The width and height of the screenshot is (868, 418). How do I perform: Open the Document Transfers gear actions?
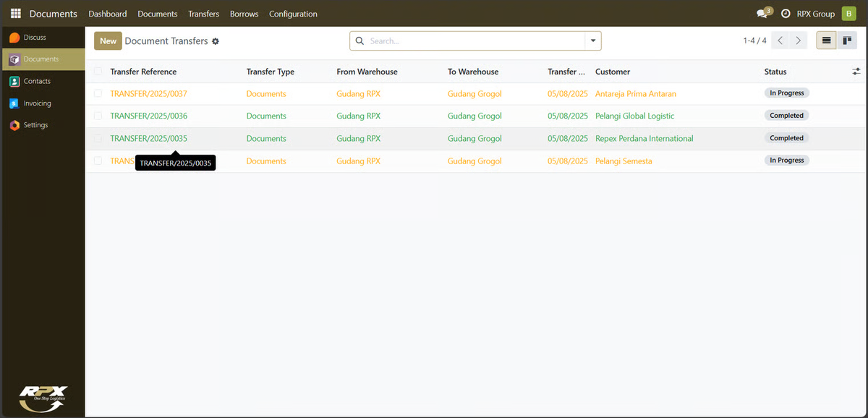click(x=216, y=41)
